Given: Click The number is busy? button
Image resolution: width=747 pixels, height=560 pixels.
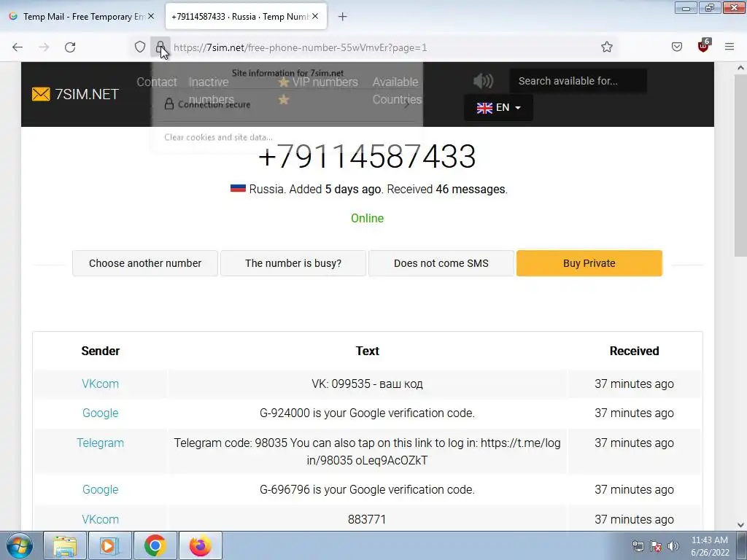Looking at the screenshot, I should point(293,263).
